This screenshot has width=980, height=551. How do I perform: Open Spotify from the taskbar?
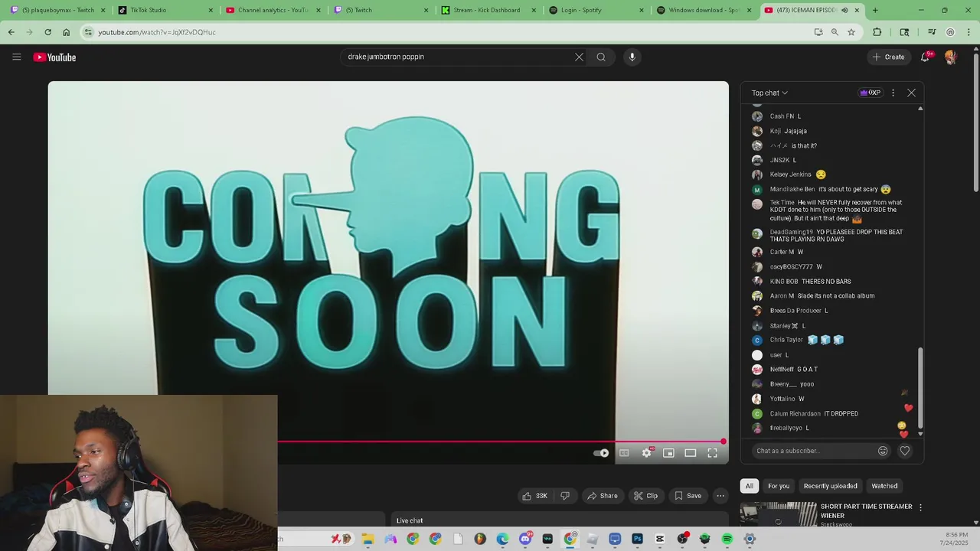(727, 539)
